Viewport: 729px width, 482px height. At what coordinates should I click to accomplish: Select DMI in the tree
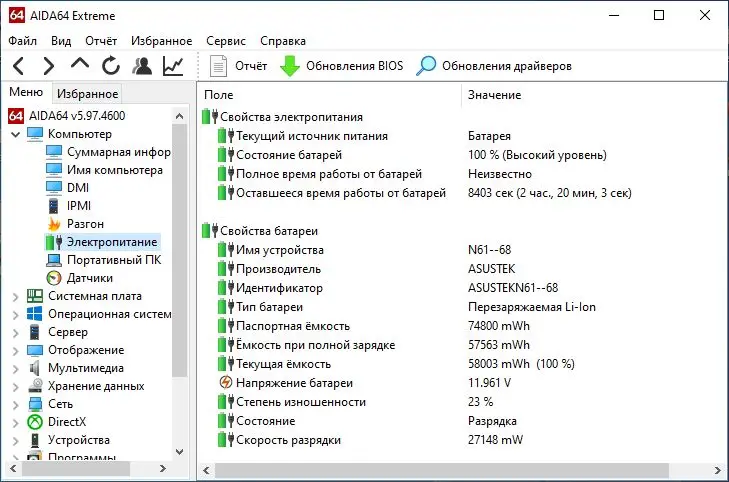pos(78,188)
